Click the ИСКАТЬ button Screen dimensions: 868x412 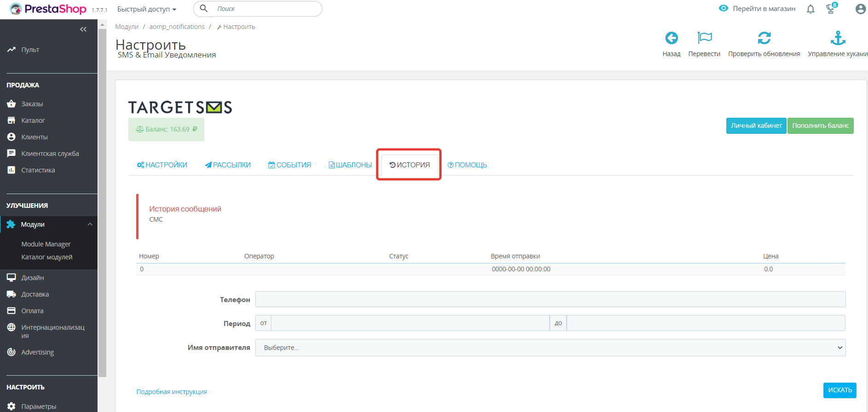click(840, 390)
